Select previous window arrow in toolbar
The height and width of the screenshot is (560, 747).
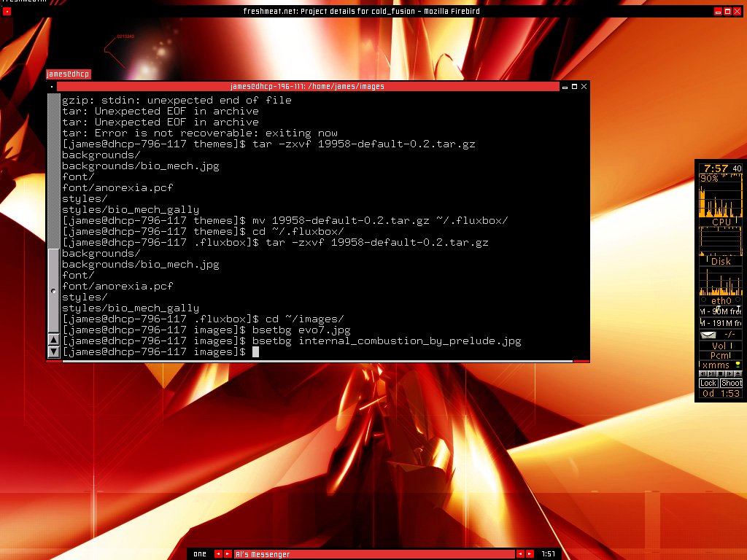[x=520, y=554]
